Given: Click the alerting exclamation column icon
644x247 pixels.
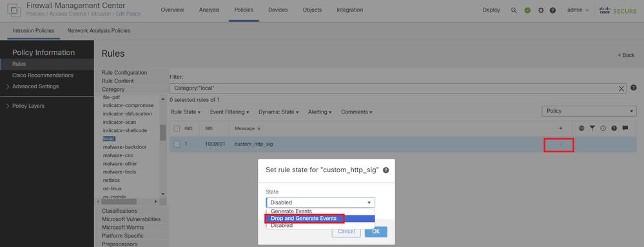Looking at the screenshot, I should (x=614, y=128).
